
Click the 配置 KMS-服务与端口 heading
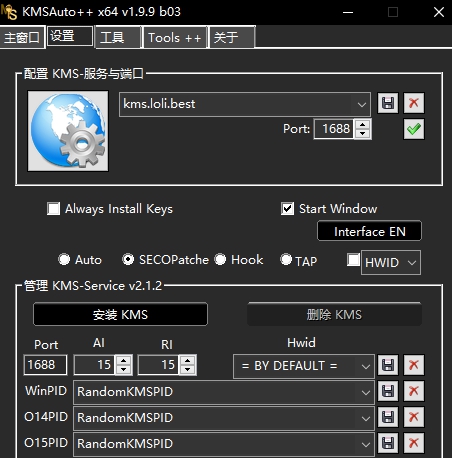click(x=84, y=74)
